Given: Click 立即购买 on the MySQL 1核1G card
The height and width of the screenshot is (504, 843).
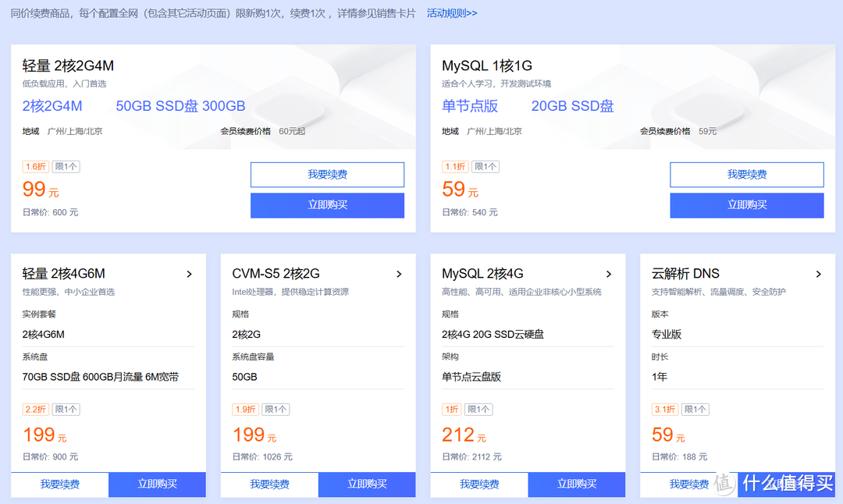Looking at the screenshot, I should [746, 204].
